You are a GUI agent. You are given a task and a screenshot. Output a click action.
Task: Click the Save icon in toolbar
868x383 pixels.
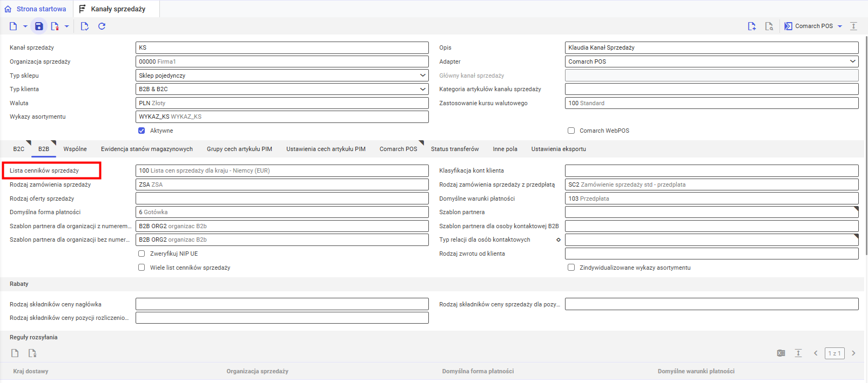(39, 26)
